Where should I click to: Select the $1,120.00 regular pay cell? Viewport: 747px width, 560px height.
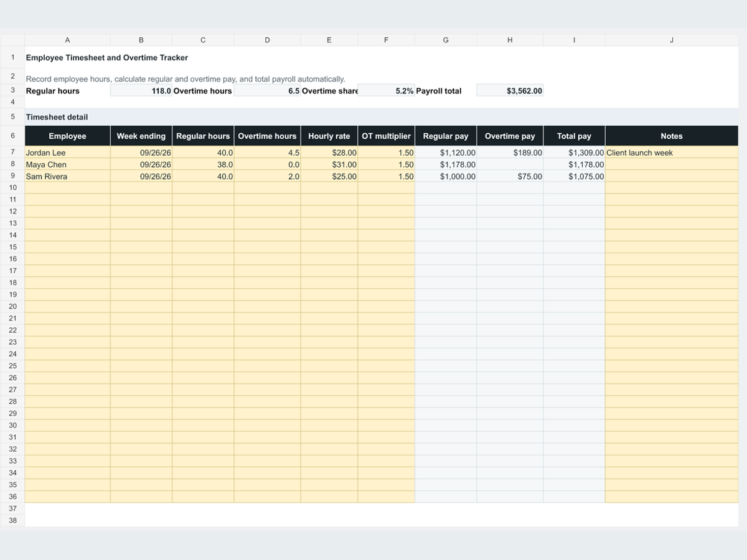pyautogui.click(x=446, y=152)
